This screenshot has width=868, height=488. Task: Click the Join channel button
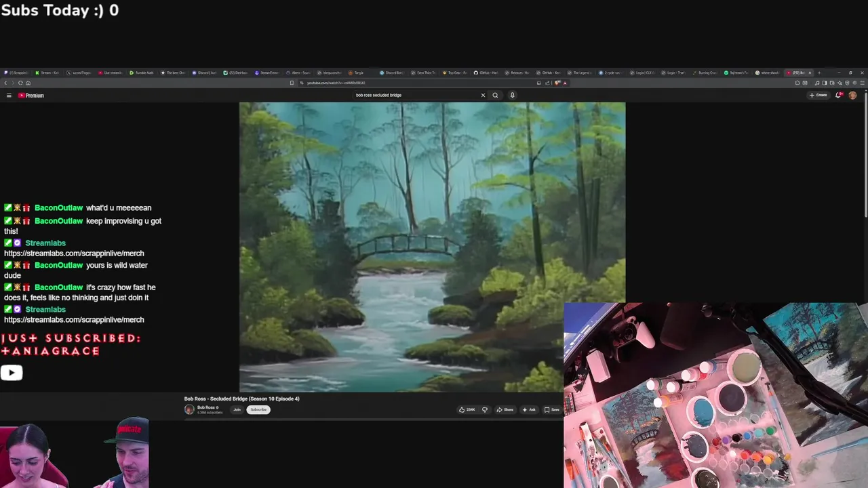click(x=237, y=409)
